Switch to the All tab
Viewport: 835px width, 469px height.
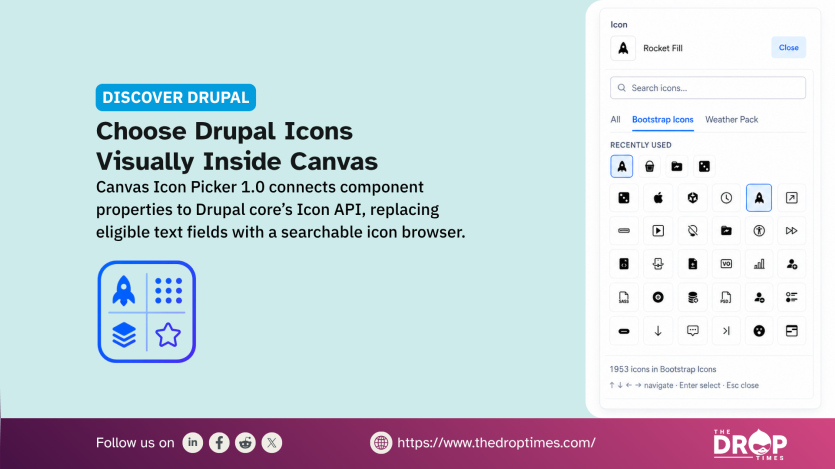click(615, 119)
